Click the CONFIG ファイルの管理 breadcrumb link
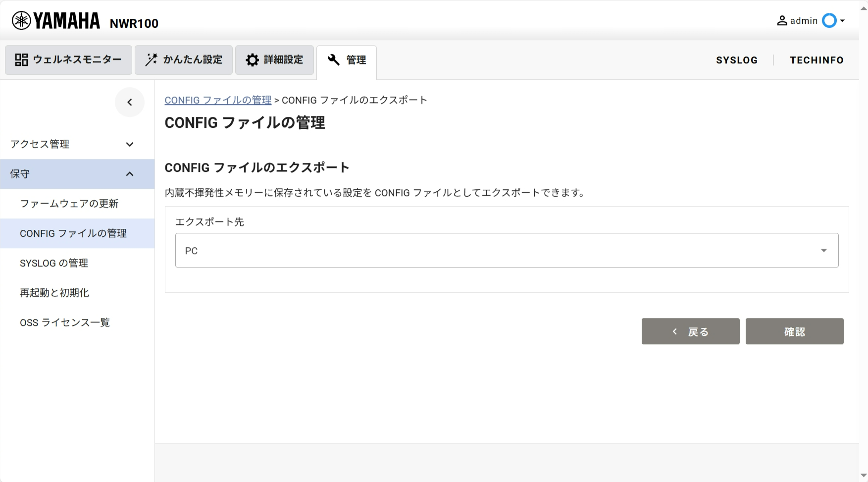Image resolution: width=868 pixels, height=482 pixels. coord(218,100)
